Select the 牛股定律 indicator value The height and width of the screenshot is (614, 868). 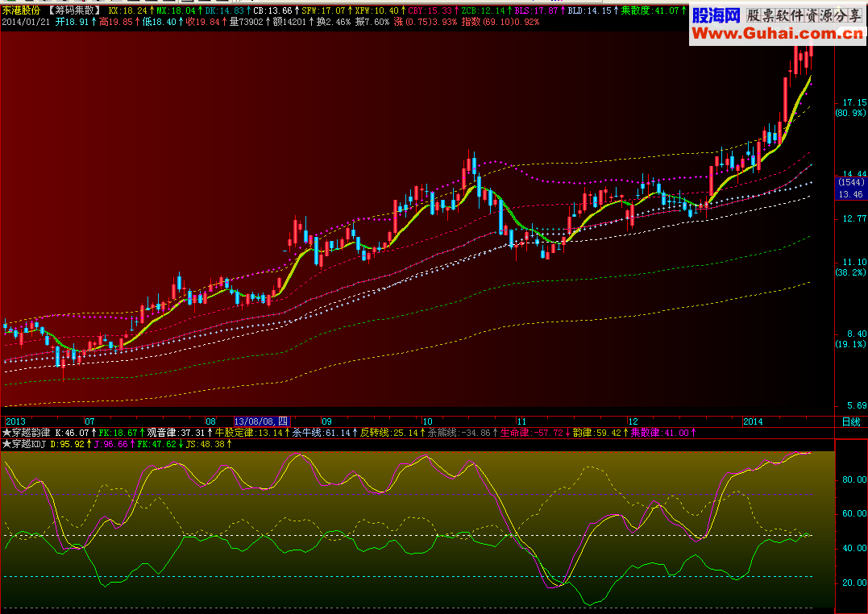click(249, 433)
